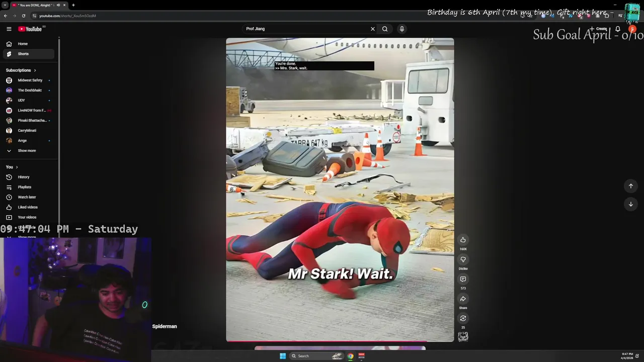Start voice search with microphone

coord(401,29)
